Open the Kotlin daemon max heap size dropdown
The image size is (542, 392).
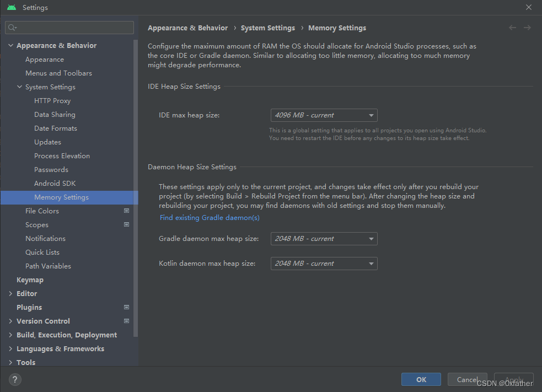324,264
